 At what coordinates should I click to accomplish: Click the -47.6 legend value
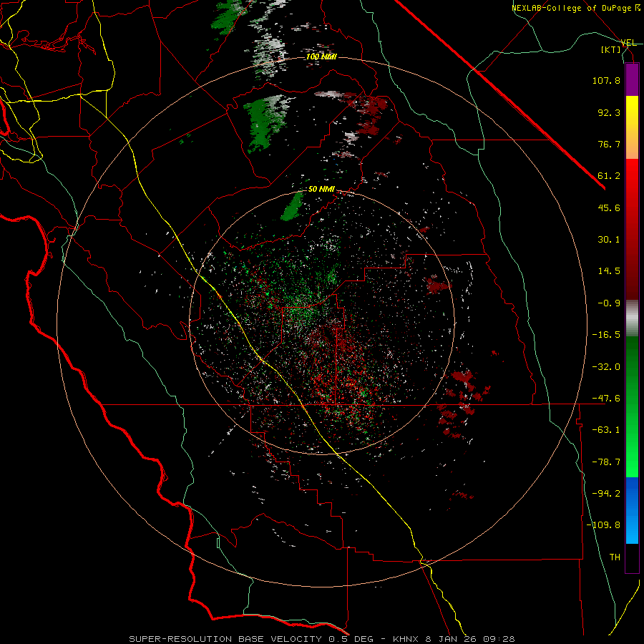(x=606, y=399)
